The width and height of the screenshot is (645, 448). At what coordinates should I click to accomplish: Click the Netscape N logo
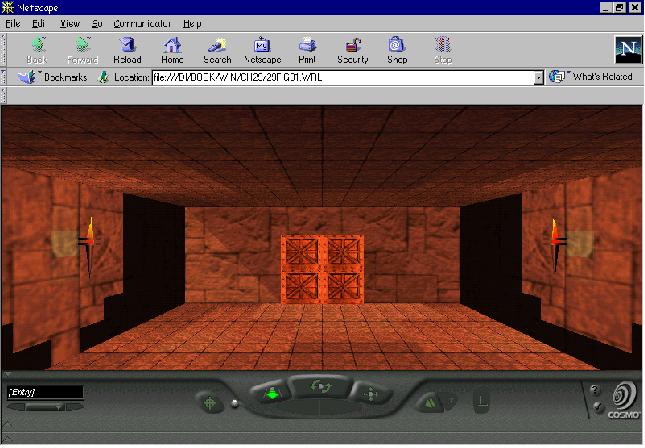(x=628, y=49)
